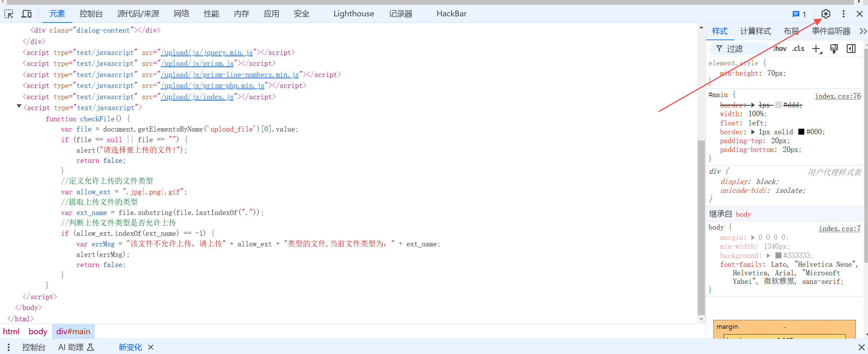Image resolution: width=868 pixels, height=354 pixels.
Task: Open the index.css:76 source link
Action: tap(838, 96)
